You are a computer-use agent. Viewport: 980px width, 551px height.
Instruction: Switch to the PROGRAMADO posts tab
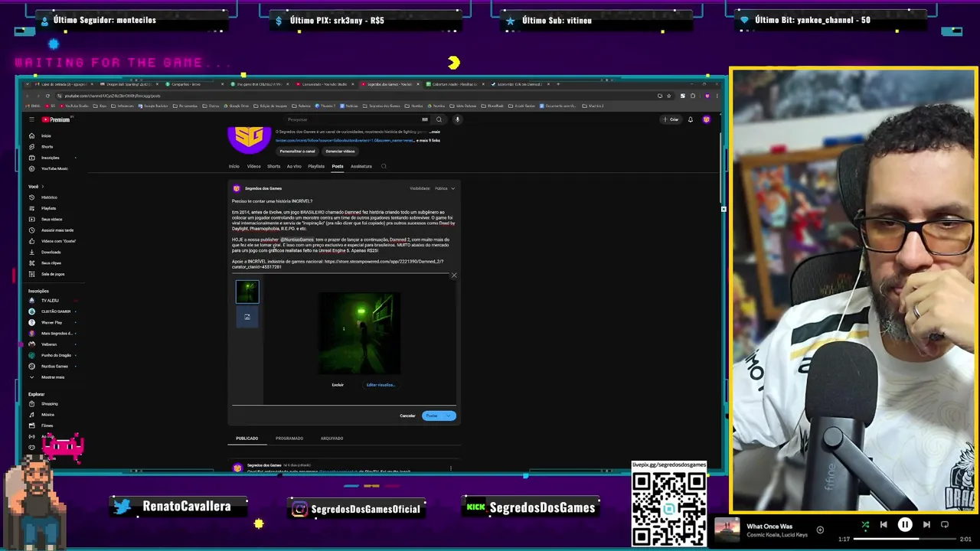pyautogui.click(x=289, y=439)
